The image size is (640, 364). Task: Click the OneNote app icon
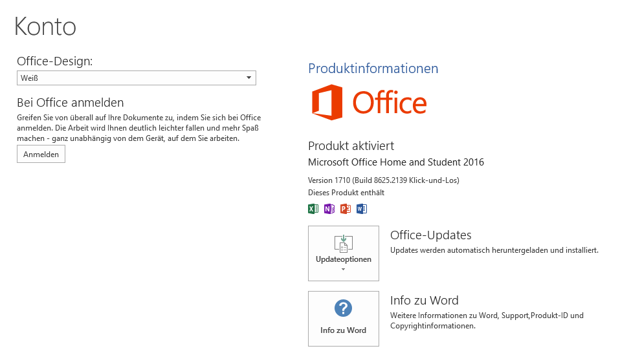(329, 209)
